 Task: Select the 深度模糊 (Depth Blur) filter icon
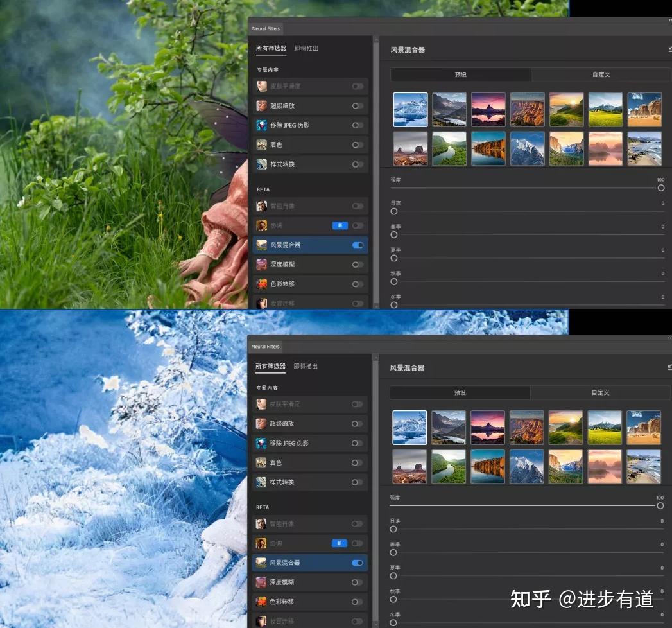(262, 264)
